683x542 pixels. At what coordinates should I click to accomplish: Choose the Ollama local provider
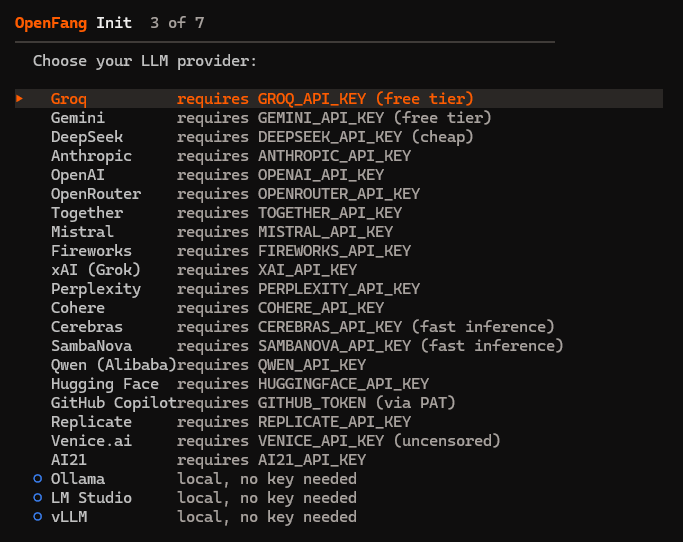[339, 479]
